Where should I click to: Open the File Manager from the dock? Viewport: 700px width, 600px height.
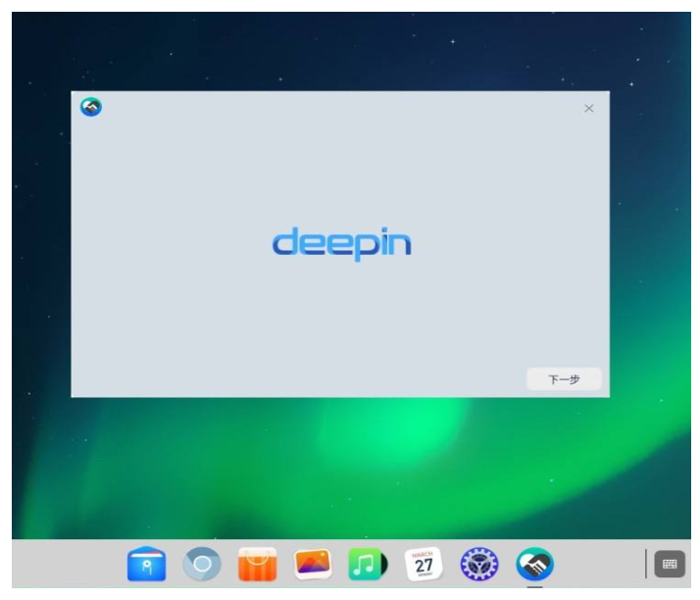click(146, 565)
